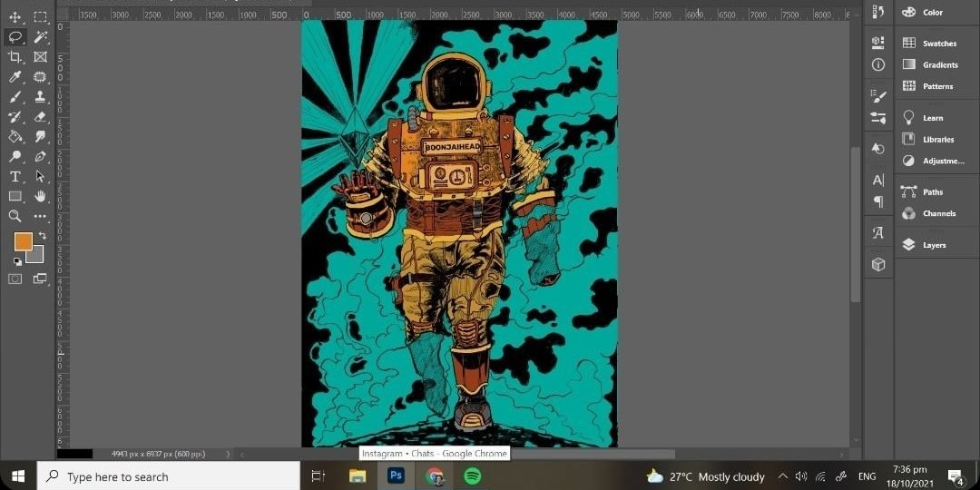Image resolution: width=980 pixels, height=490 pixels.
Task: Select the Crop tool
Action: coord(15,57)
